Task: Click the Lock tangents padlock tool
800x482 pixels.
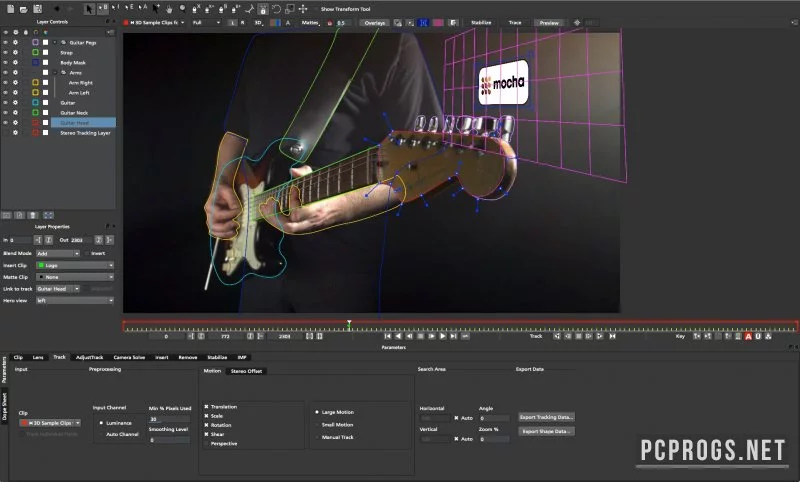Action: pyautogui.click(x=263, y=9)
